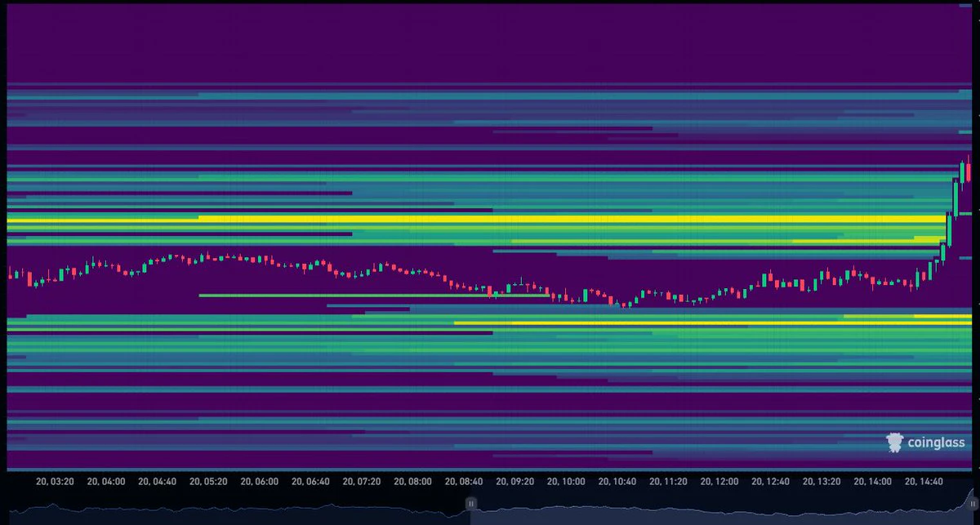Click the '20, 11:20' time axis label
Screen dimensions: 980x525
670,482
